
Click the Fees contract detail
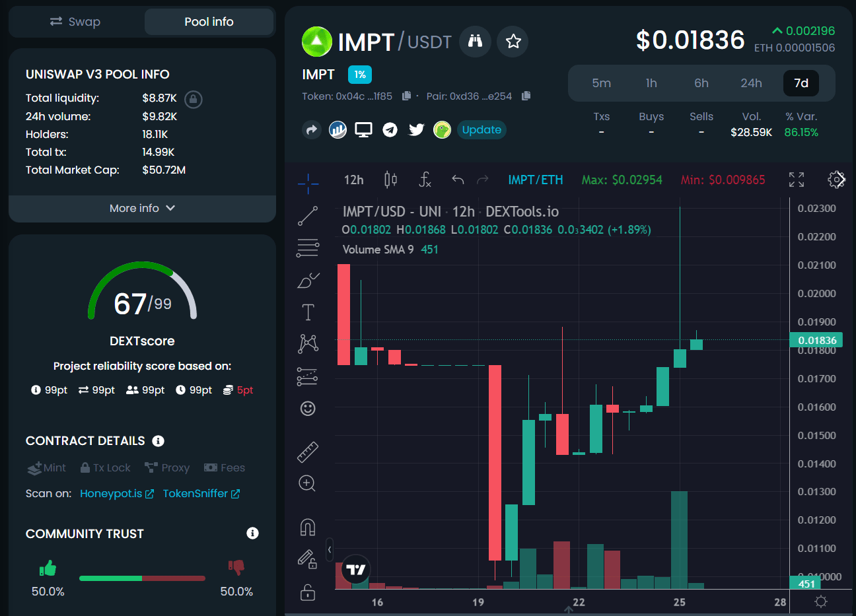pyautogui.click(x=225, y=467)
